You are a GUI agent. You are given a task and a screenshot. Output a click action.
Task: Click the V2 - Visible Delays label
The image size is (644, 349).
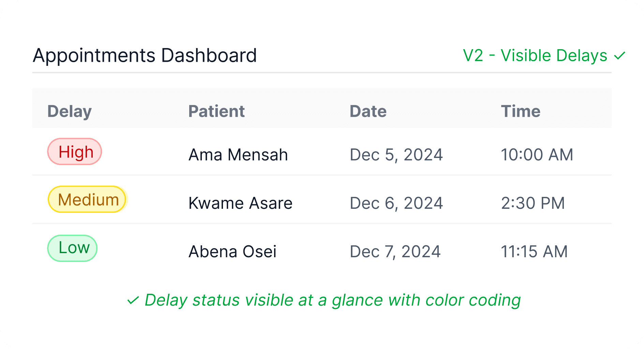[x=535, y=56]
